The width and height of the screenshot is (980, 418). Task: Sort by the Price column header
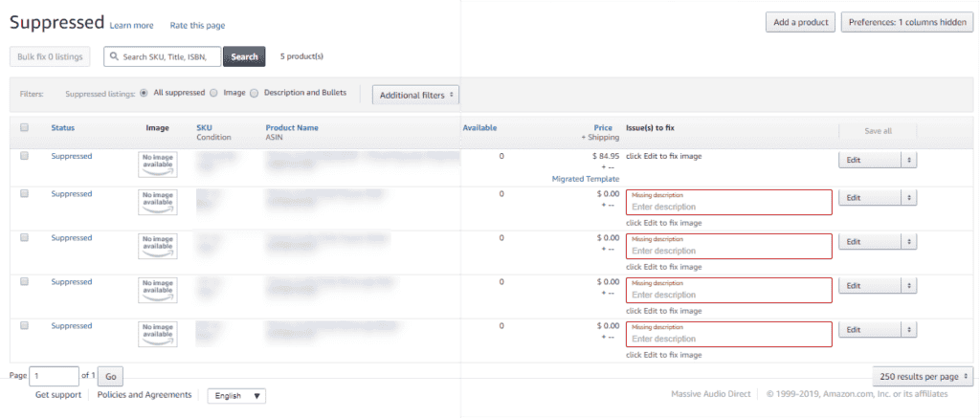click(x=602, y=127)
